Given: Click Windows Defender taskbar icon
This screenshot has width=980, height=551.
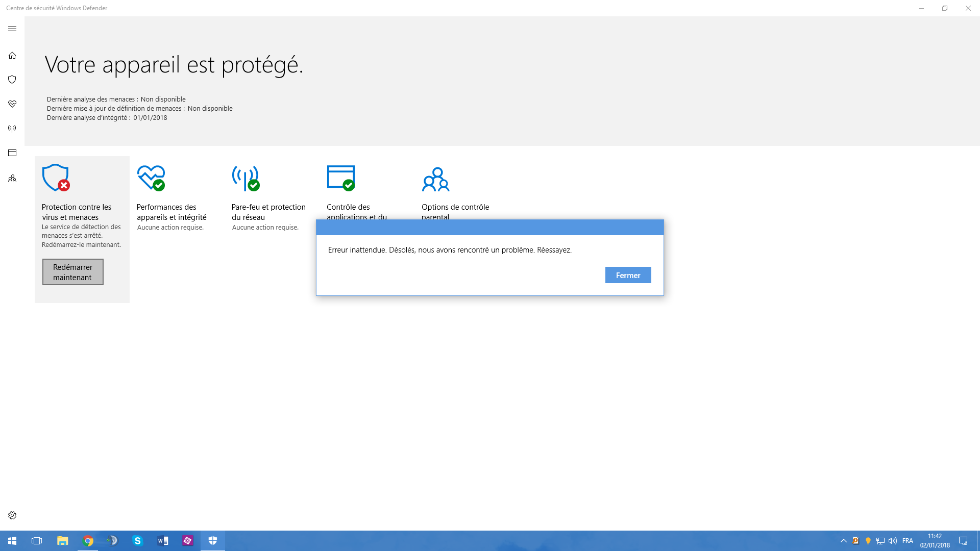Looking at the screenshot, I should pos(213,541).
